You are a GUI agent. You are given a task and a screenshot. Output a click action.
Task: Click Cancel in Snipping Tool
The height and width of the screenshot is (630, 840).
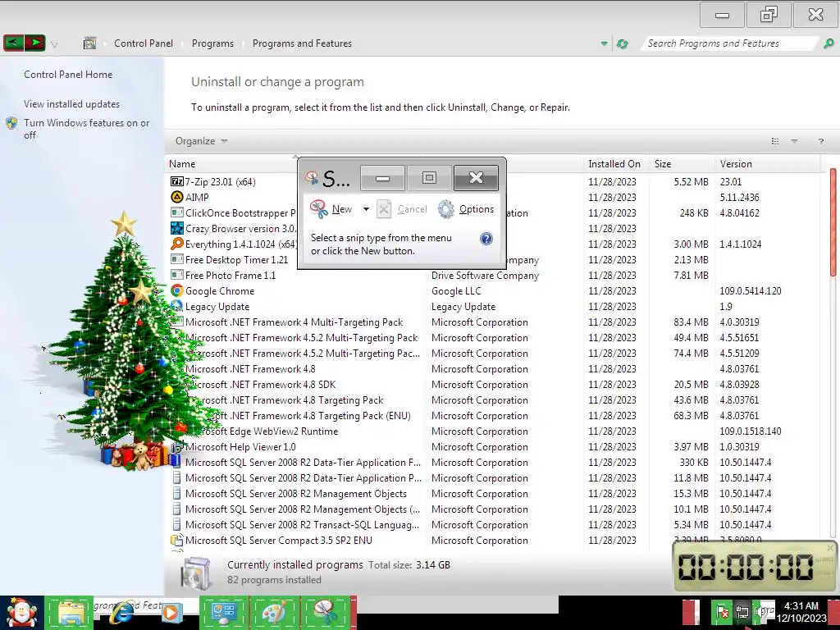point(402,209)
